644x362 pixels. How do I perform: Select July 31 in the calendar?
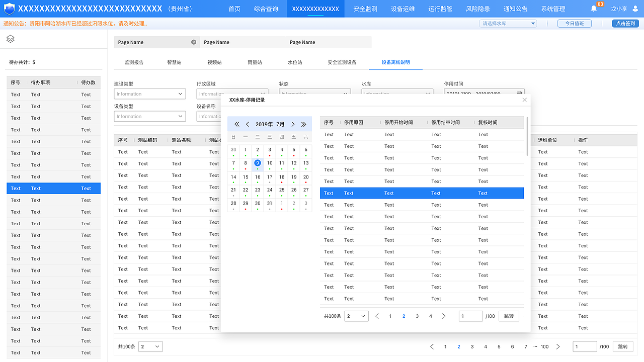tap(270, 205)
